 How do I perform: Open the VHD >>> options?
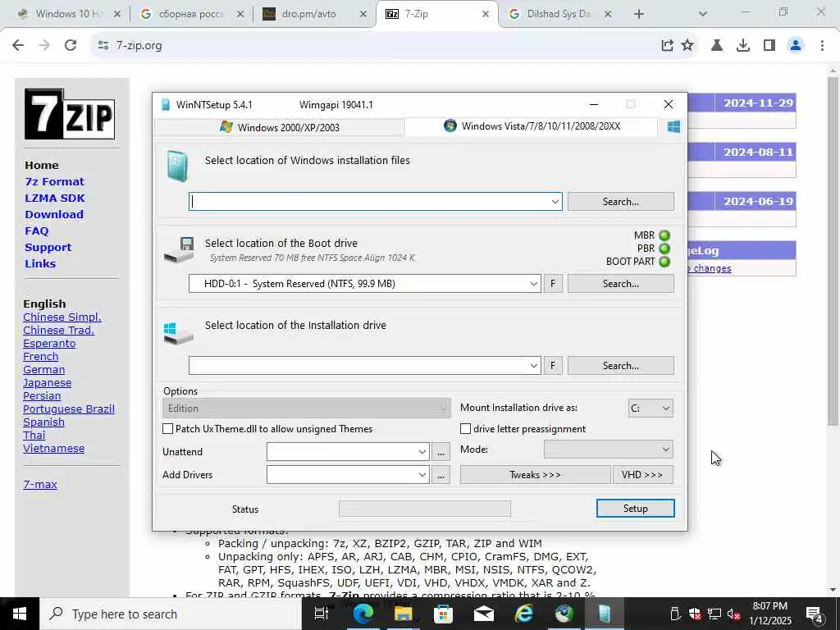pos(642,475)
